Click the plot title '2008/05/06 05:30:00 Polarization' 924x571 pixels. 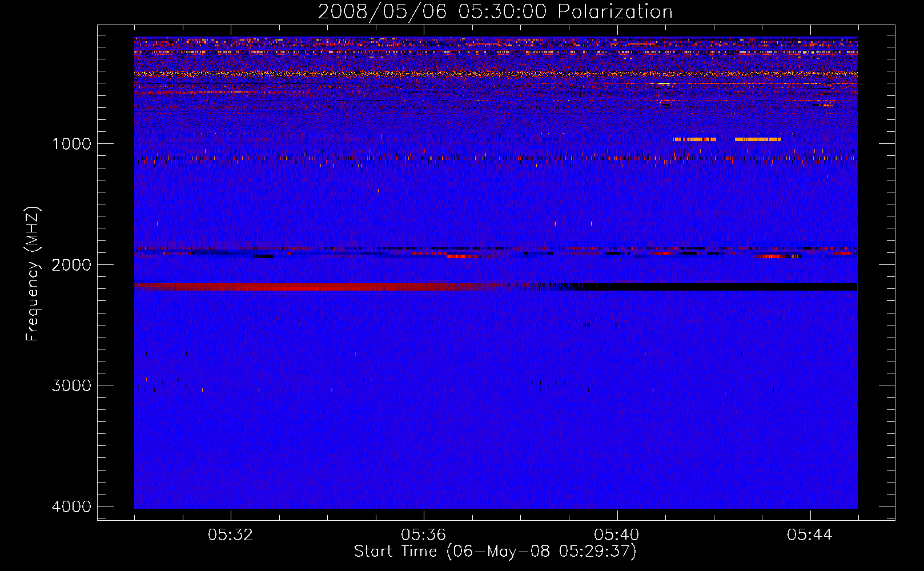(495, 11)
